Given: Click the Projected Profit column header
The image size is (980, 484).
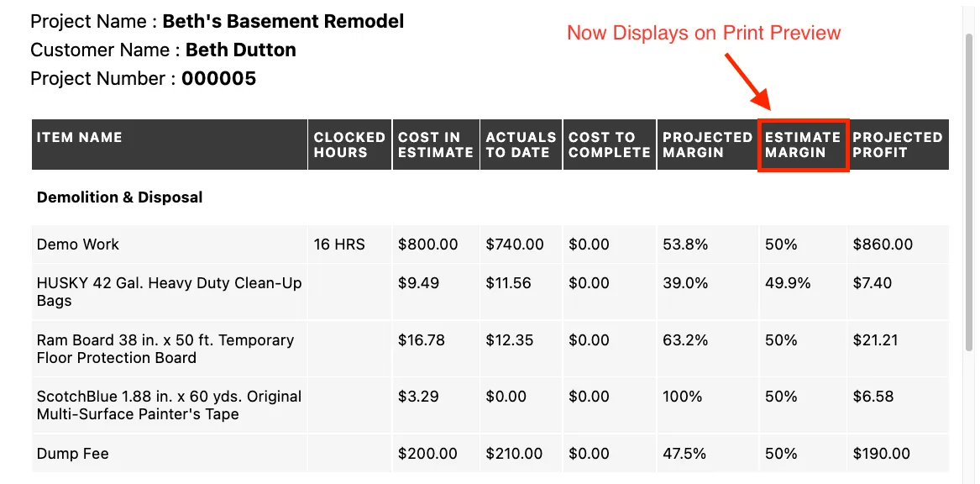Looking at the screenshot, I should [897, 145].
